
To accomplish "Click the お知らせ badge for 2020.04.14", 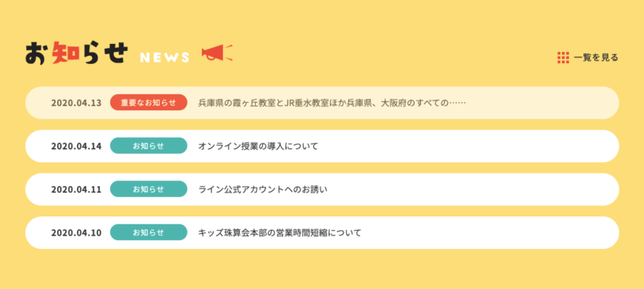I will [149, 146].
